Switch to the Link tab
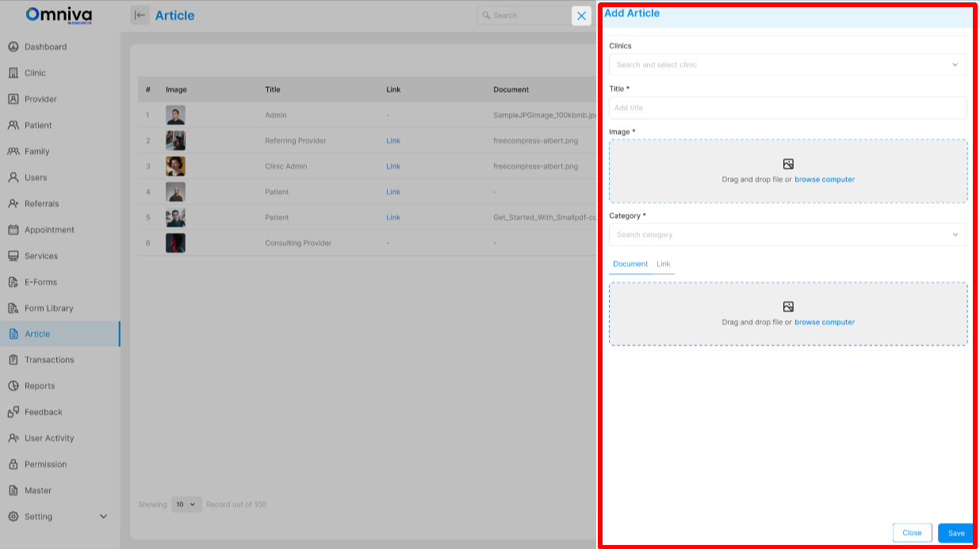The image size is (980, 549). point(663,264)
